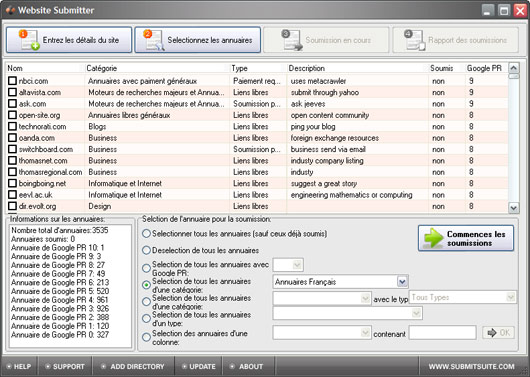The width and height of the screenshot is (530, 377).
Task: Sort list by the Catégorie column header
Action: pyautogui.click(x=157, y=68)
